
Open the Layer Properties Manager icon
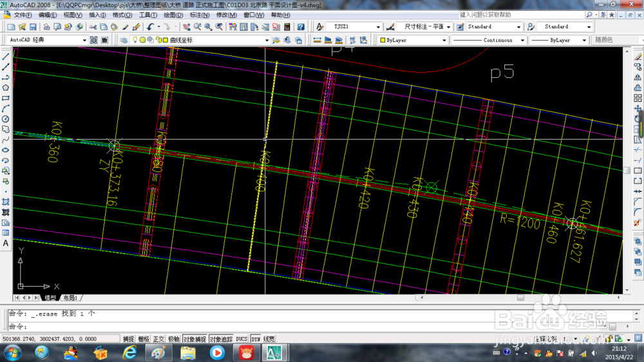point(124,40)
